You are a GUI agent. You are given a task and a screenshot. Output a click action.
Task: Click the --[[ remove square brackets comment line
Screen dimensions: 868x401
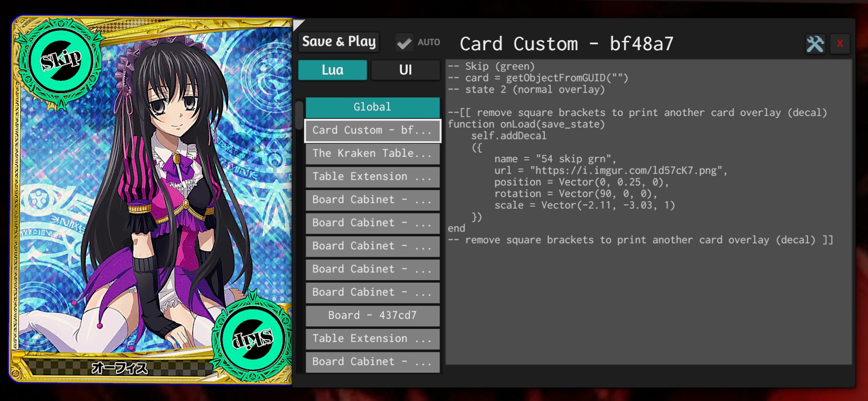pos(637,113)
